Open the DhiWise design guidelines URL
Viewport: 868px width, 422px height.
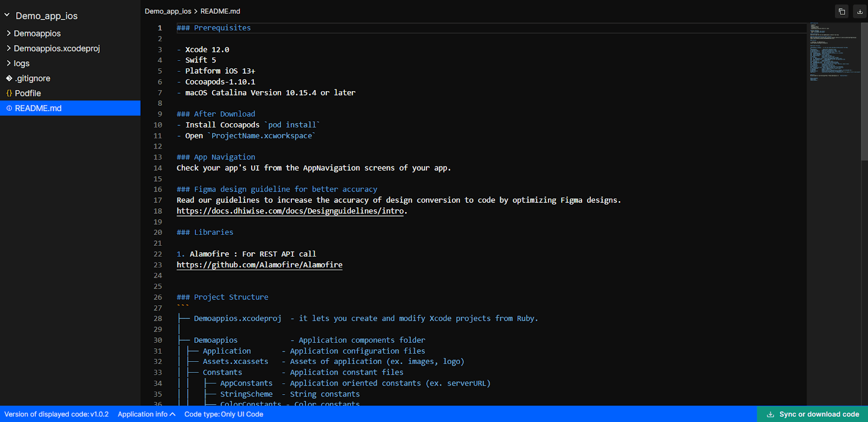click(x=290, y=211)
